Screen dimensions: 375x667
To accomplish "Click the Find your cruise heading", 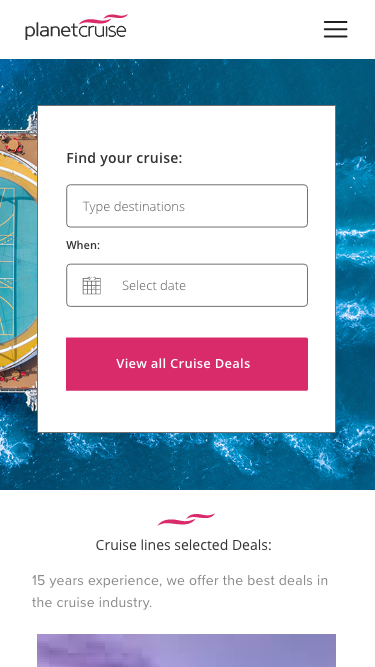I will (x=124, y=158).
